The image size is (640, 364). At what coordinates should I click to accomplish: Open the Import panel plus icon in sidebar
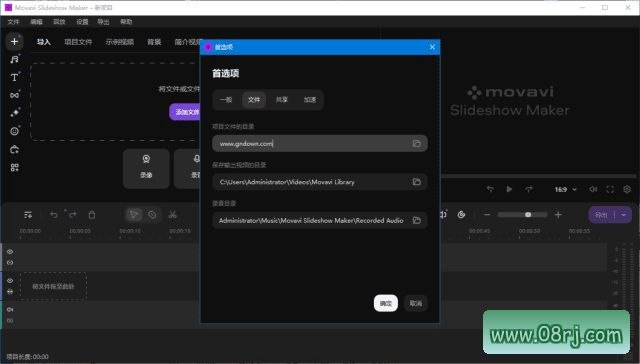point(14,42)
